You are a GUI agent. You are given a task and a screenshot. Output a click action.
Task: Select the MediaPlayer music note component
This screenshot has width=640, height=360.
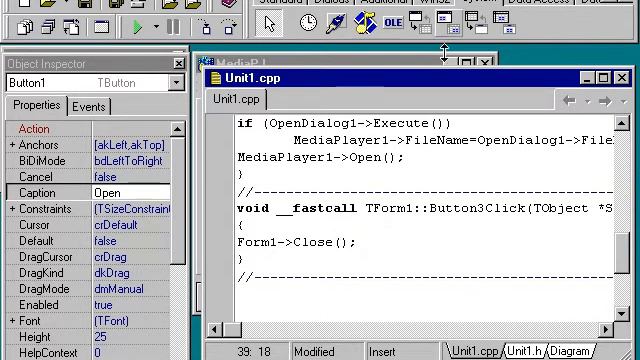[364, 23]
